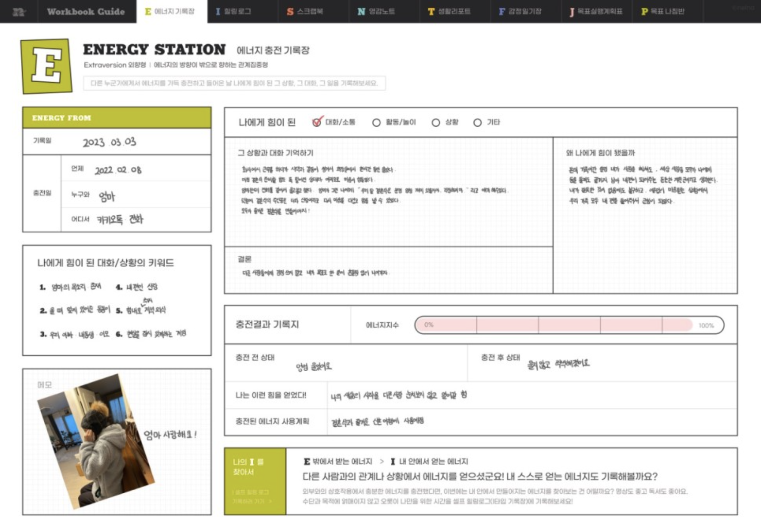This screenshot has height=532, width=761.
Task: Open the Workbook Guide tab
Action: click(86, 12)
